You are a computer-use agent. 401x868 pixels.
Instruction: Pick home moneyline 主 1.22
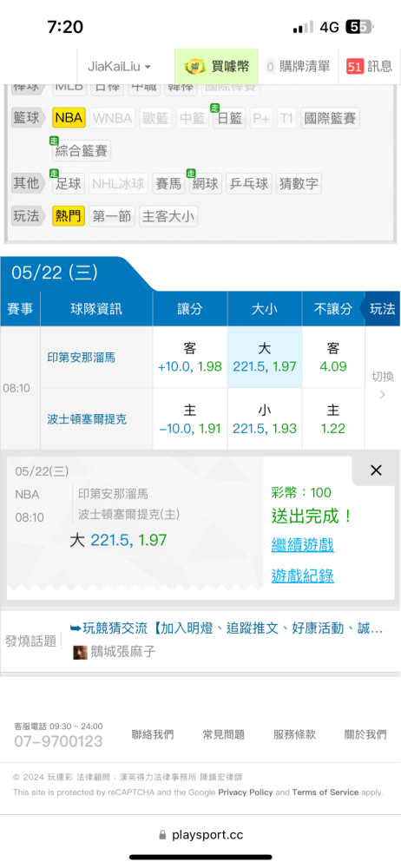[333, 419]
